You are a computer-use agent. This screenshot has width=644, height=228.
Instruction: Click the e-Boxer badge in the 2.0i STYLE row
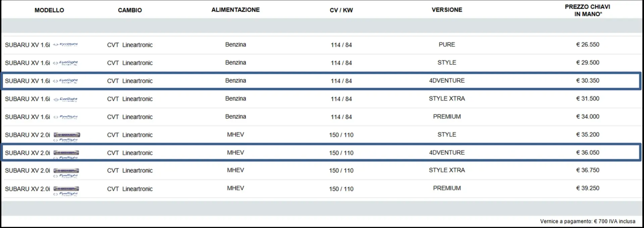click(67, 135)
